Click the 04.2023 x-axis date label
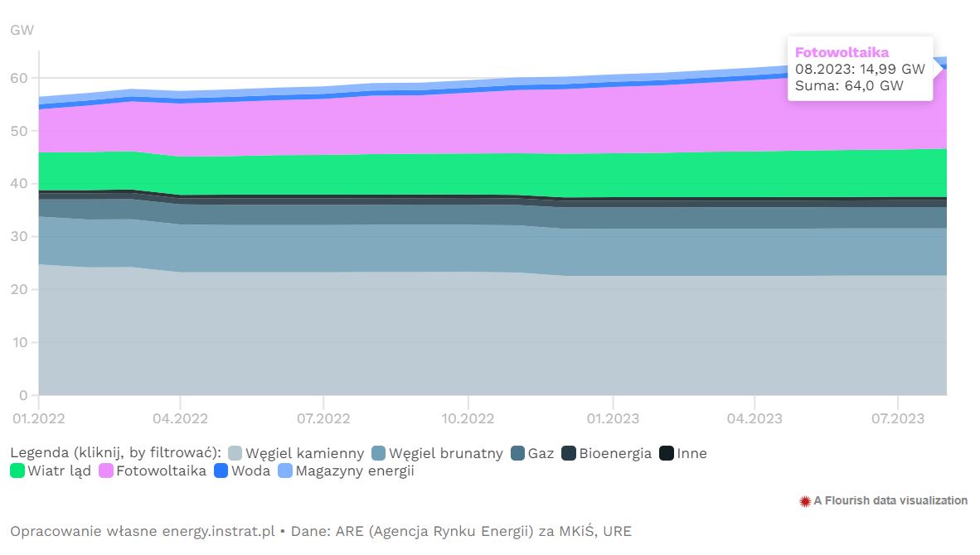This screenshot has width=980, height=555. click(x=754, y=419)
